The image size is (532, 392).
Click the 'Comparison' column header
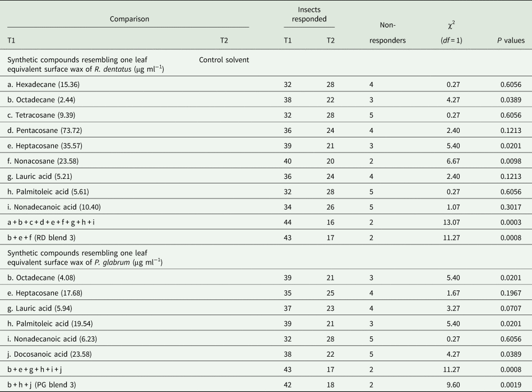pyautogui.click(x=128, y=19)
